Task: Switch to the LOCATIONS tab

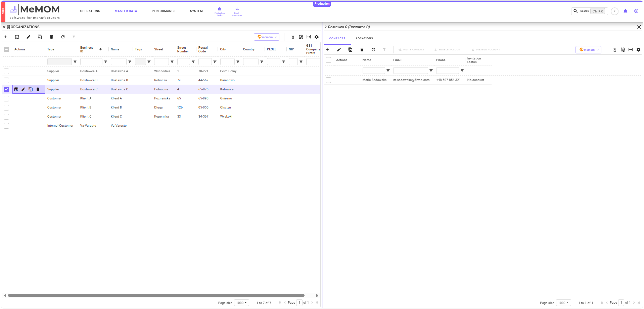Action: pos(364,39)
